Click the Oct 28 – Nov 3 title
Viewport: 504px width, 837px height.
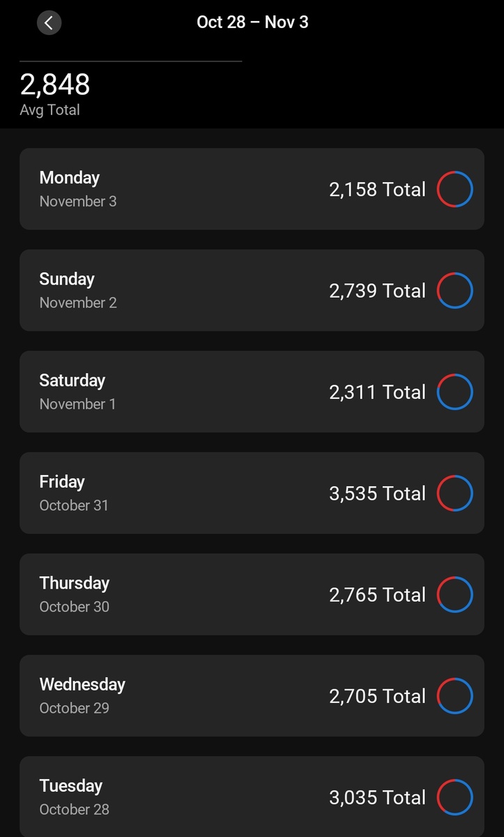pyautogui.click(x=252, y=22)
